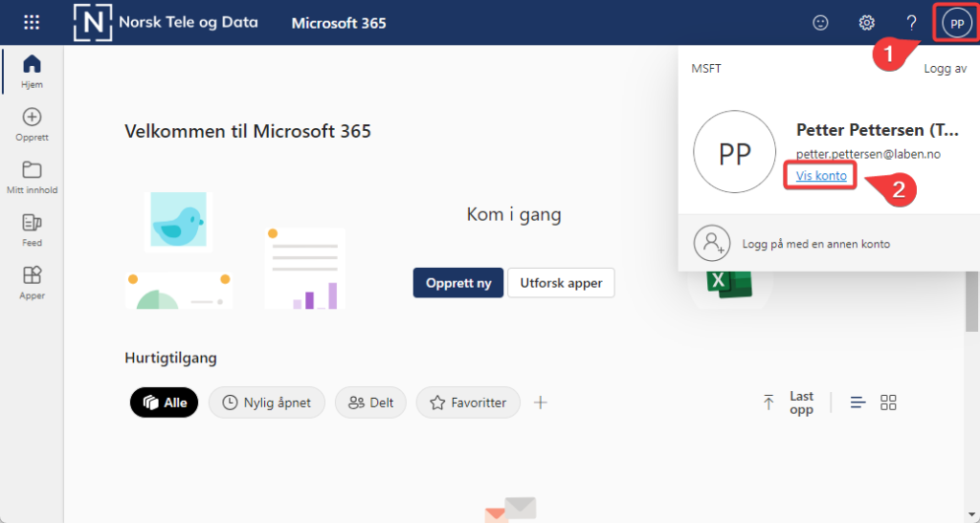Viewport: 980px width, 523px height.
Task: Open the Vis konto link
Action: [821, 176]
